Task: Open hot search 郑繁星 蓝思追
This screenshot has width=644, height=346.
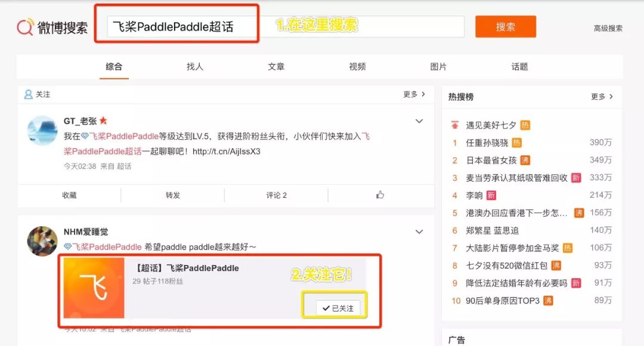Action: [492, 230]
